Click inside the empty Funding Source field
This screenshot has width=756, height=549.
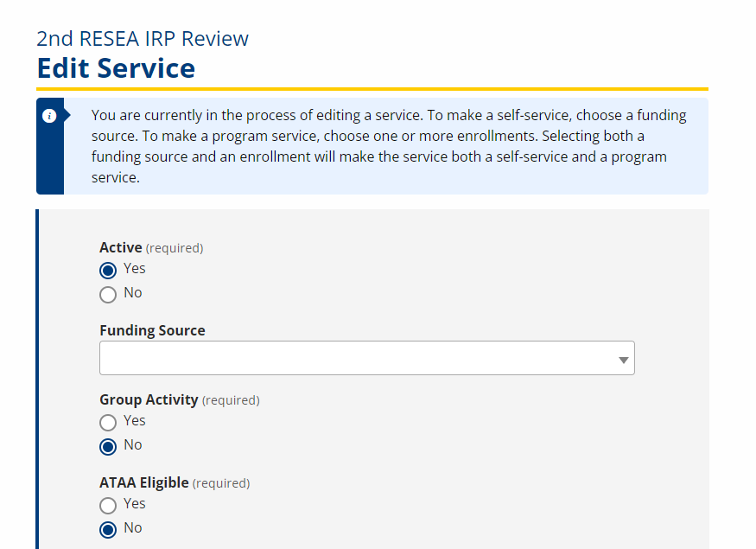(367, 358)
